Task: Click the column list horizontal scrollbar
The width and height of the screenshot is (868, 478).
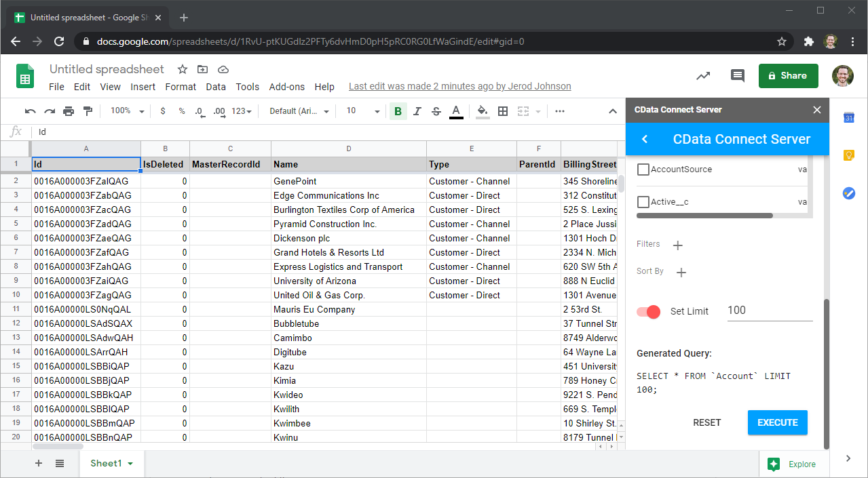Action: click(x=704, y=216)
